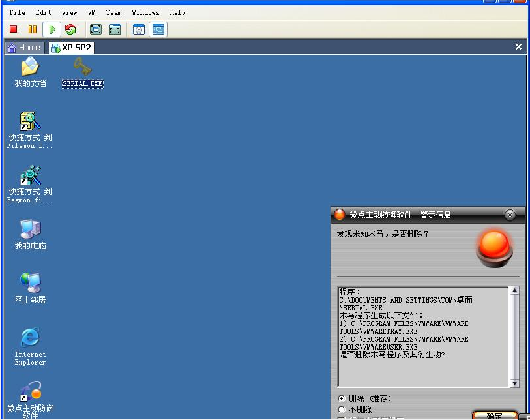Click the red Power Off toolbar button
530x420 pixels.
[13, 29]
